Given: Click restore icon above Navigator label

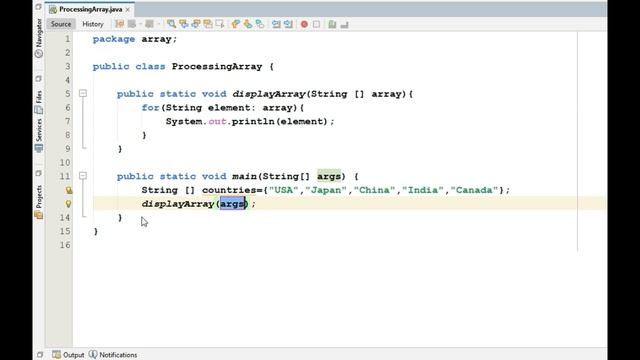Looking at the screenshot, I should 39,7.
